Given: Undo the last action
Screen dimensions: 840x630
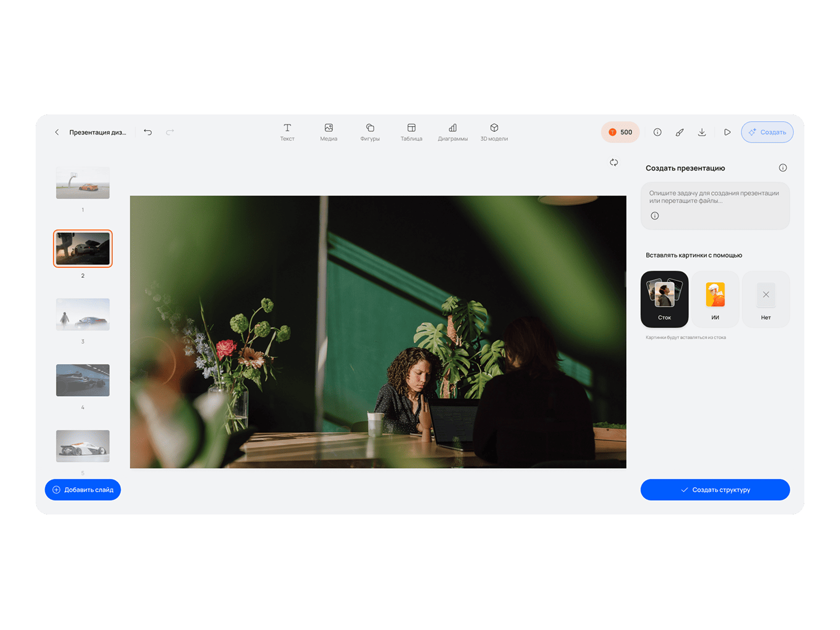Looking at the screenshot, I should coord(148,132).
